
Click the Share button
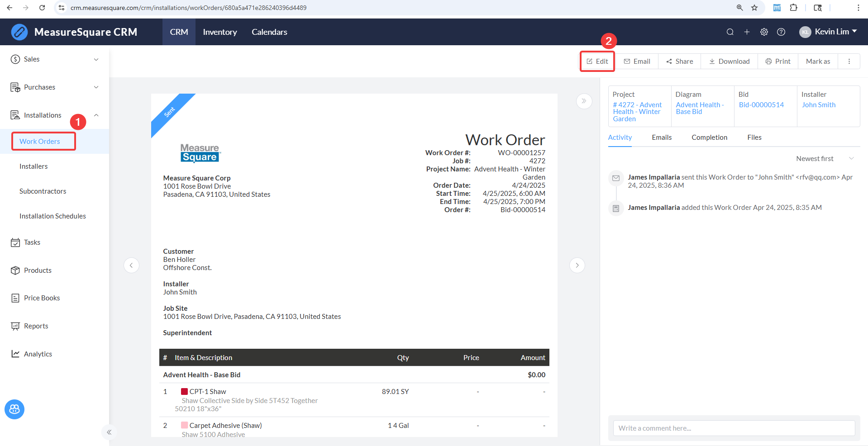tap(680, 62)
